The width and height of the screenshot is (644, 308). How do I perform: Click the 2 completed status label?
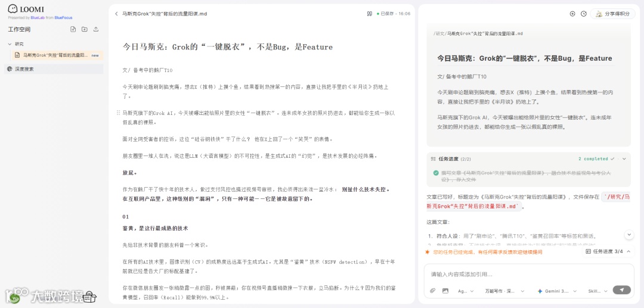coord(593,158)
